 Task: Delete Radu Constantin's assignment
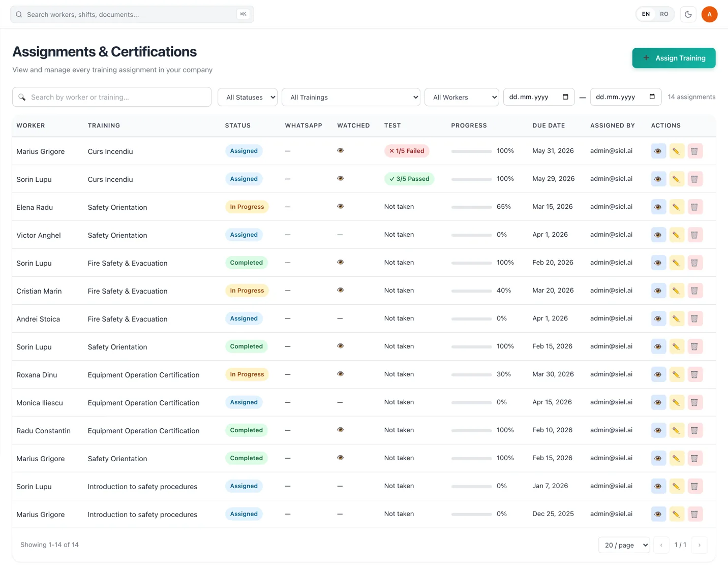[x=695, y=430]
